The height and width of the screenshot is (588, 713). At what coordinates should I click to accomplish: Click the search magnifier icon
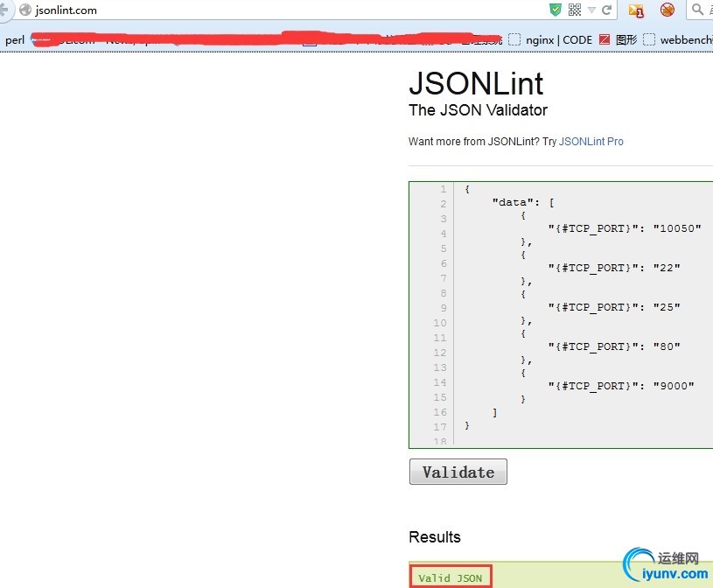coord(697,9)
